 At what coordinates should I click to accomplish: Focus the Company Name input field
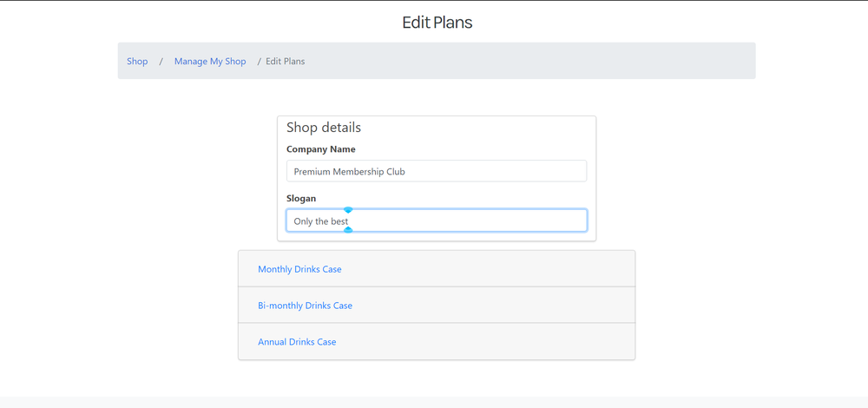point(437,171)
